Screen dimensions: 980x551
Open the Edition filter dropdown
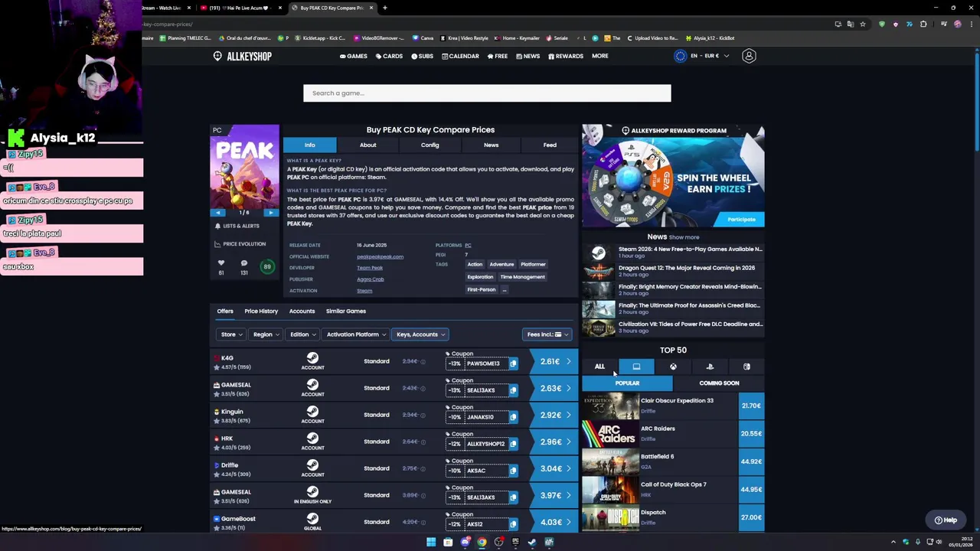point(303,334)
